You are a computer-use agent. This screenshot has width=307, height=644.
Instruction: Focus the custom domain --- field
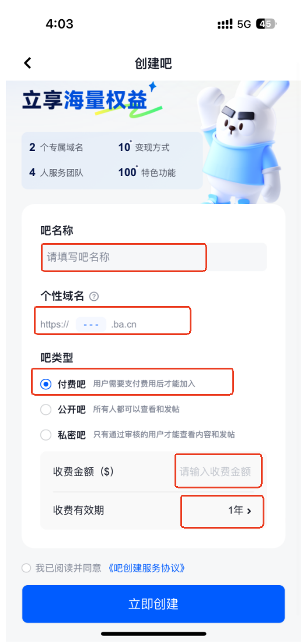click(x=91, y=325)
